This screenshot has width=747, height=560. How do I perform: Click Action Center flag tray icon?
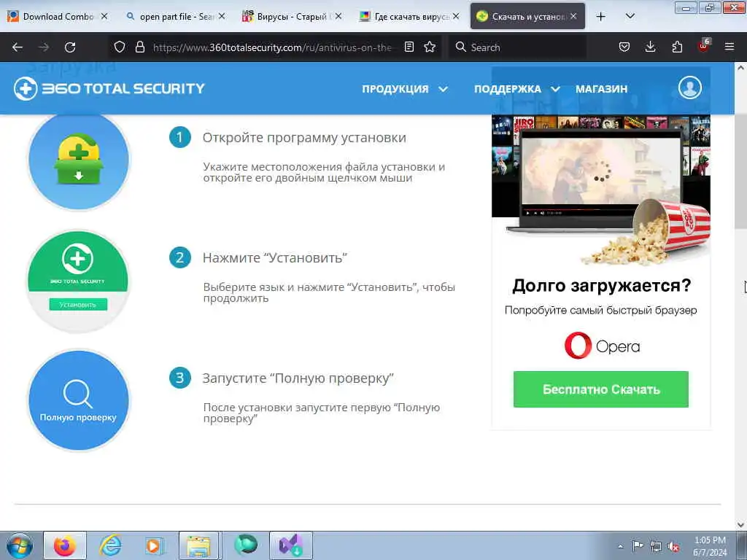(638, 545)
